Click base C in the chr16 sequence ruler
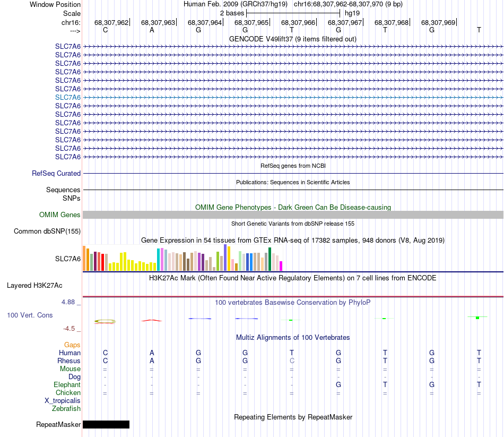Viewport: 504px width, 437px height. 105,30
